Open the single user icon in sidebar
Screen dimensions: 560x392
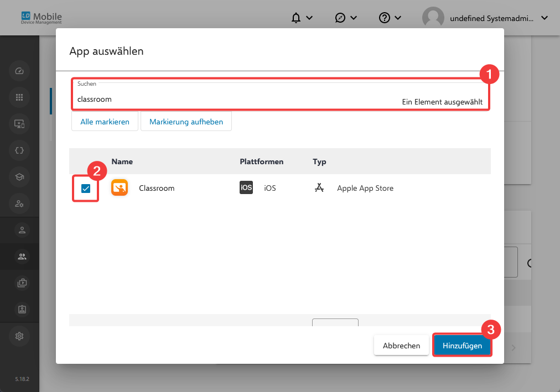tap(22, 230)
